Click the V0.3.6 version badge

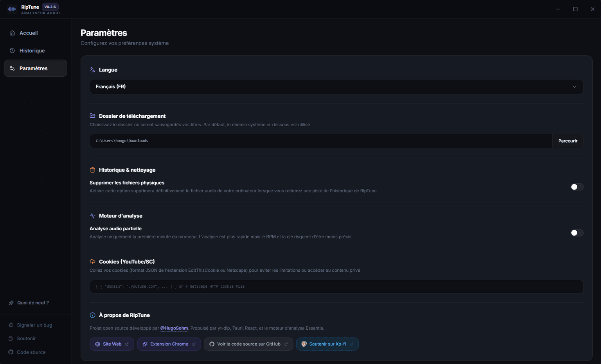[50, 7]
